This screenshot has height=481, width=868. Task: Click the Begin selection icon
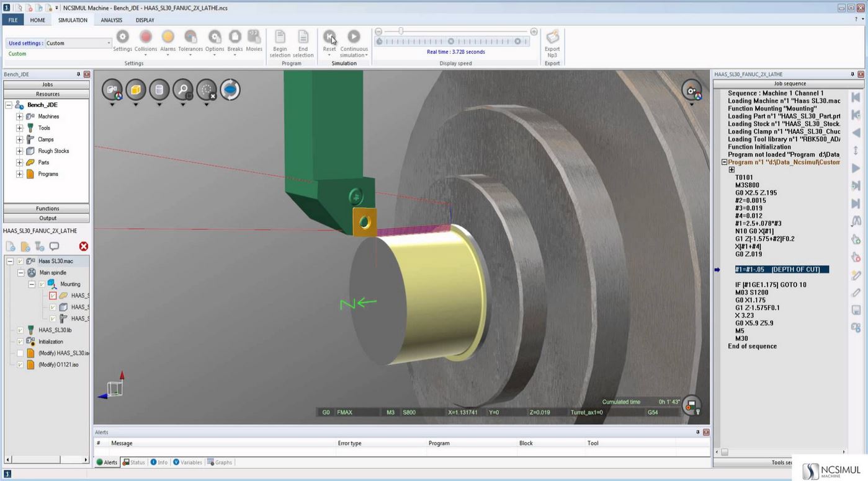280,37
